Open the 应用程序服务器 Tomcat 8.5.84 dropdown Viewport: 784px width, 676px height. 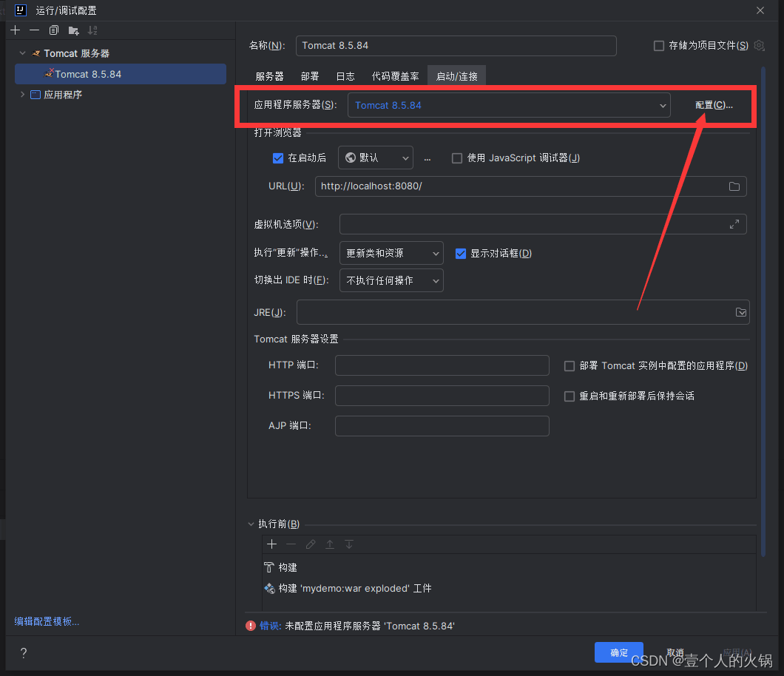tap(509, 105)
